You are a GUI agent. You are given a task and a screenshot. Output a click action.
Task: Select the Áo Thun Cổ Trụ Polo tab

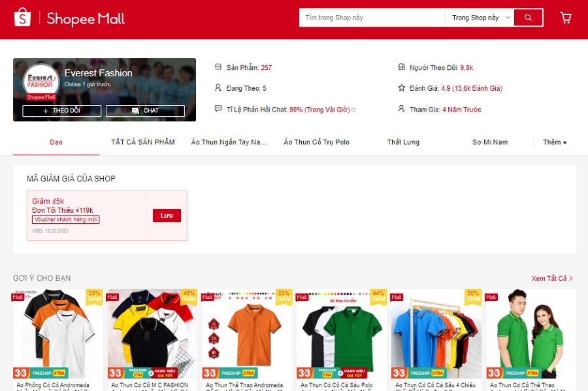point(316,142)
